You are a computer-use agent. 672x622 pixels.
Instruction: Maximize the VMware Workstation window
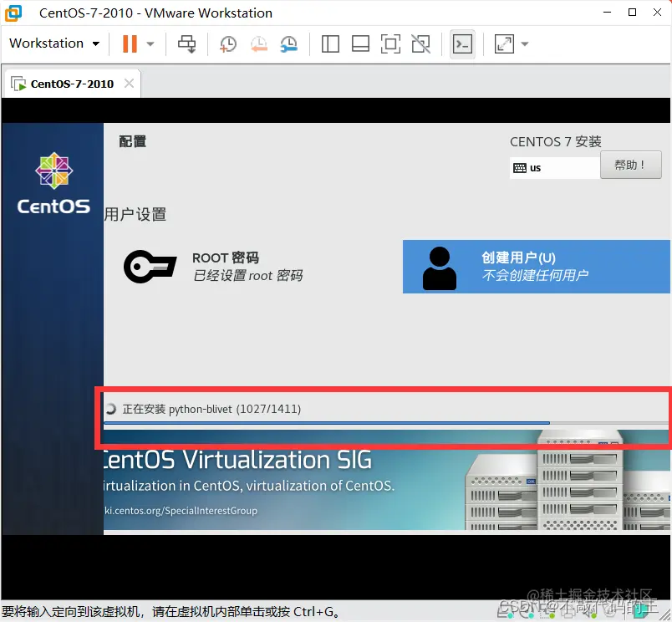pyautogui.click(x=632, y=13)
